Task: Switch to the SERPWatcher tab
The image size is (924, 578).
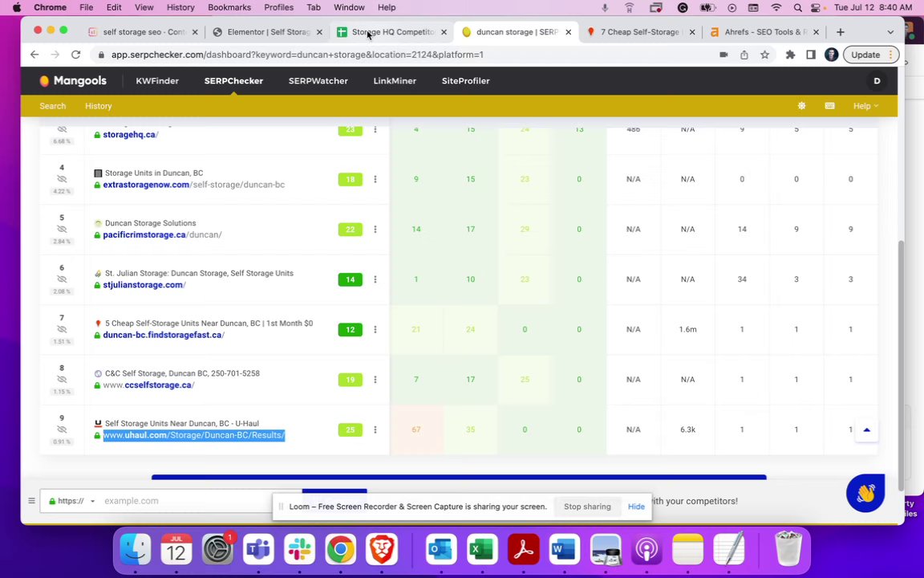Action: 318,81
